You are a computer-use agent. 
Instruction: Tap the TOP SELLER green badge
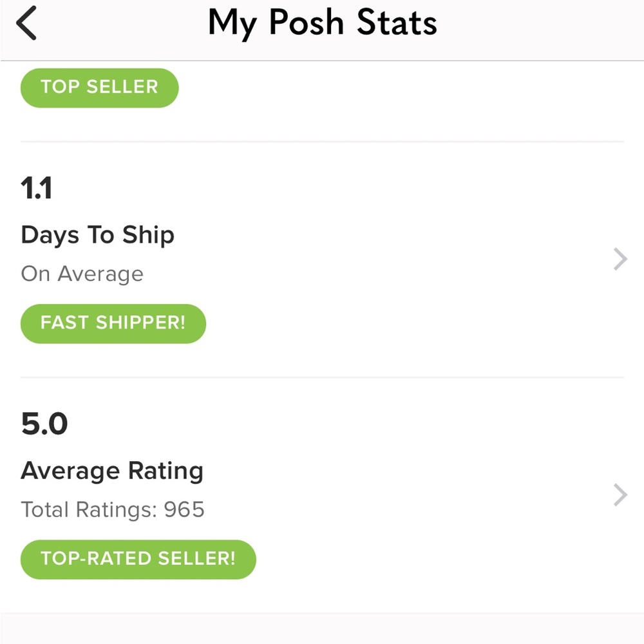(99, 88)
